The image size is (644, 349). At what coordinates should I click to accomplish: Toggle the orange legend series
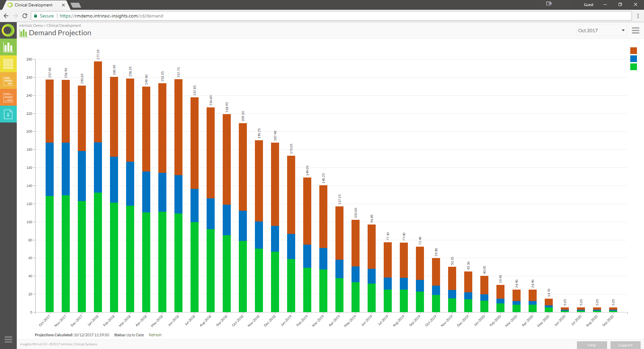(x=633, y=51)
